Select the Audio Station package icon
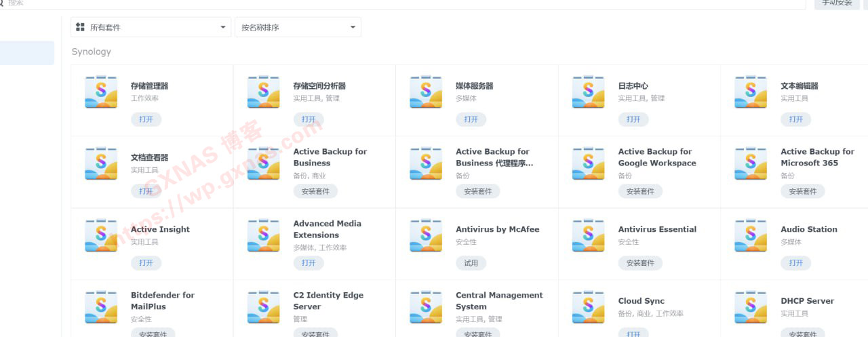This screenshot has width=868, height=337. point(751,235)
